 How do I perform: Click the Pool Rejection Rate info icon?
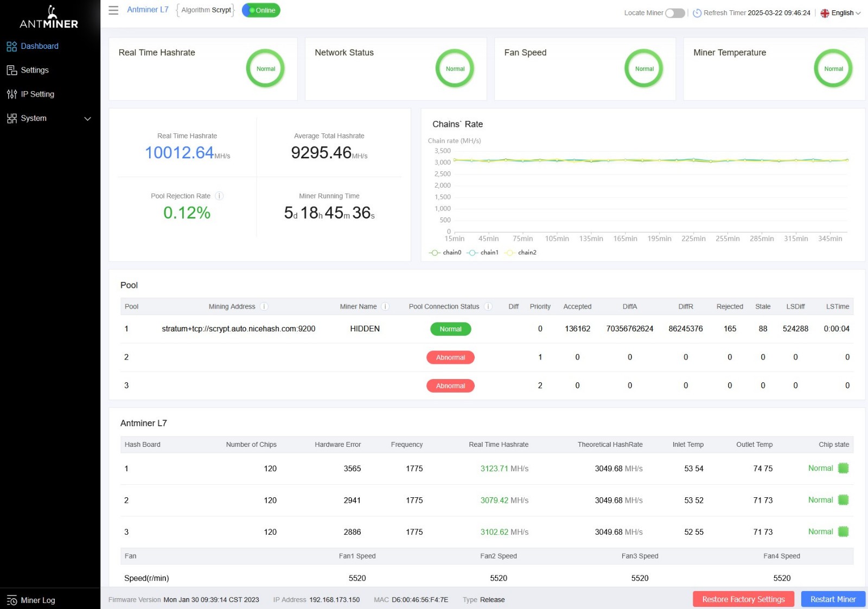pos(219,196)
